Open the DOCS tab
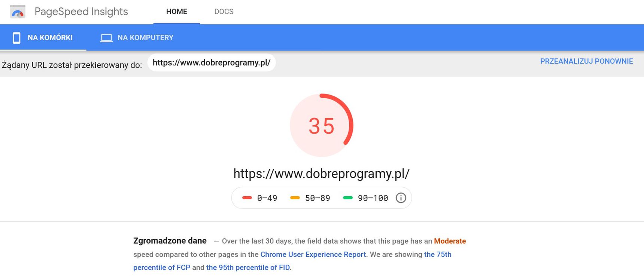 (224, 12)
